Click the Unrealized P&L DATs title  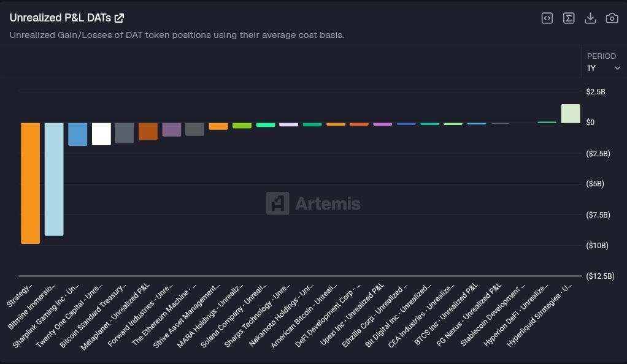tap(60, 18)
